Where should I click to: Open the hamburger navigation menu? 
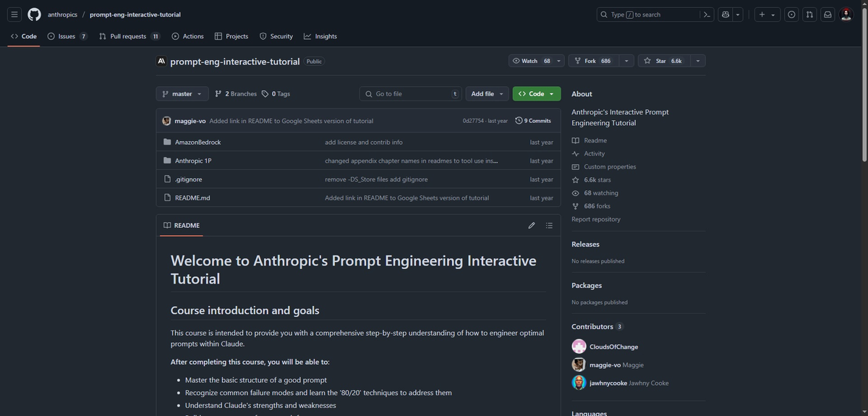(x=14, y=14)
